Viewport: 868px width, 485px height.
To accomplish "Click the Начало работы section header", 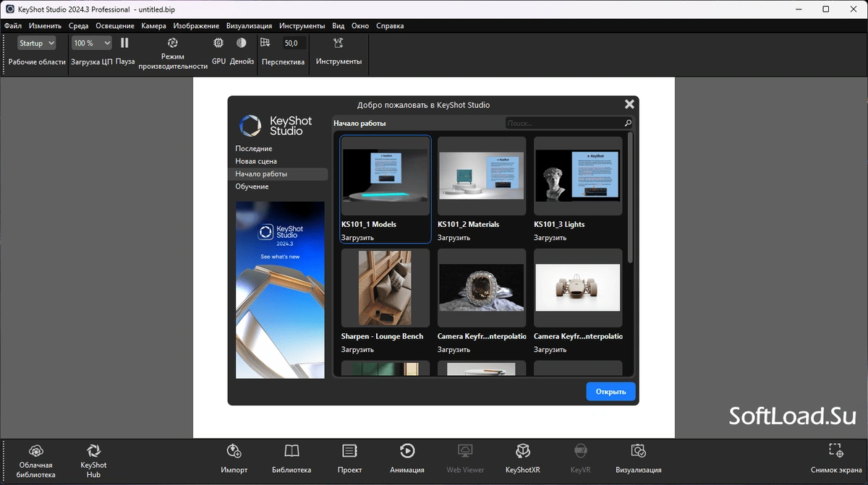I will 359,124.
